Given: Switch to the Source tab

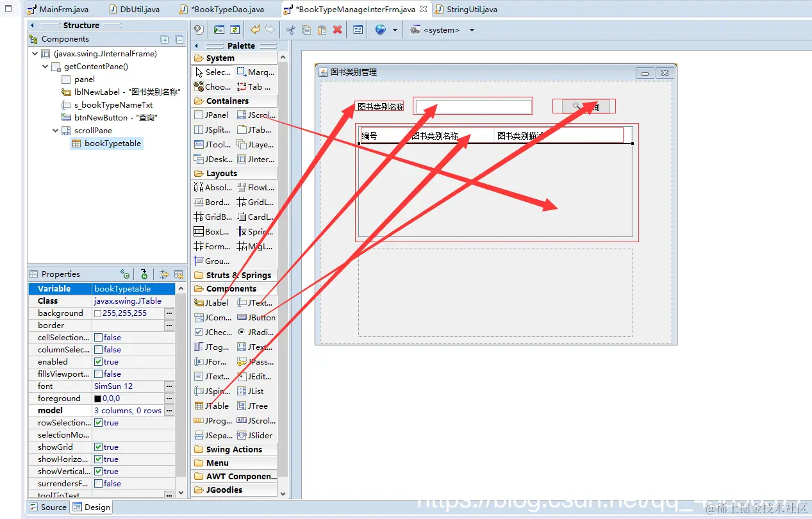Looking at the screenshot, I should click(x=47, y=507).
